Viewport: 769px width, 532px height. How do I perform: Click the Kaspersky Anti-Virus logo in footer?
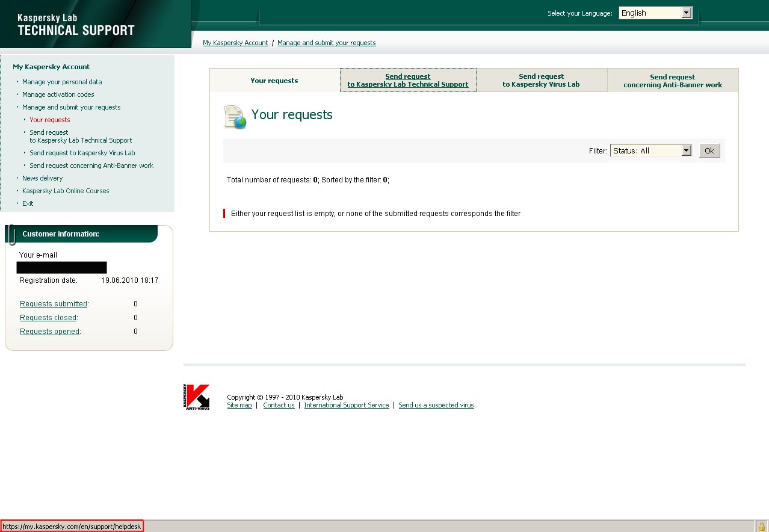click(x=196, y=397)
